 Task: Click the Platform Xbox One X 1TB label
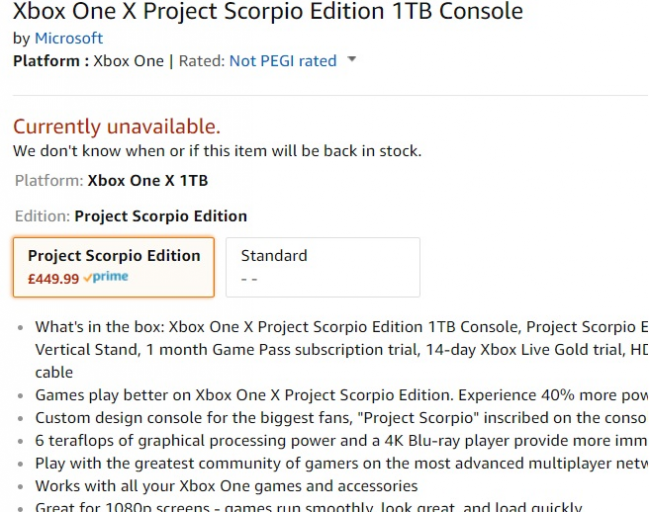pos(111,181)
